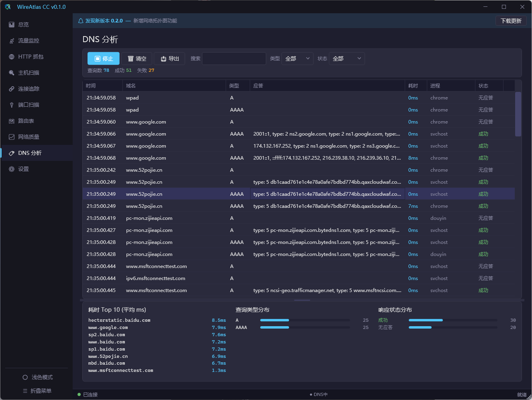Sort by 耗时 column header

pos(416,85)
